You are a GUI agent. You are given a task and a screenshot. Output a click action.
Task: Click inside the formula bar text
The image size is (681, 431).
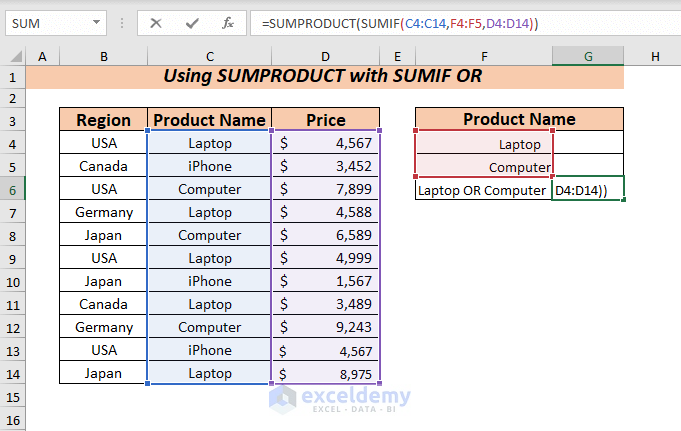[450, 22]
